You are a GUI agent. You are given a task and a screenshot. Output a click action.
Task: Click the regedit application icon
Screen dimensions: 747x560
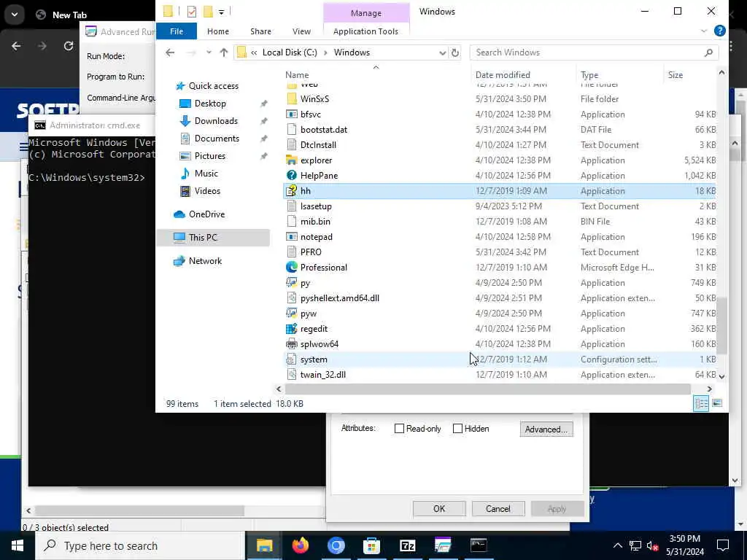tap(292, 329)
